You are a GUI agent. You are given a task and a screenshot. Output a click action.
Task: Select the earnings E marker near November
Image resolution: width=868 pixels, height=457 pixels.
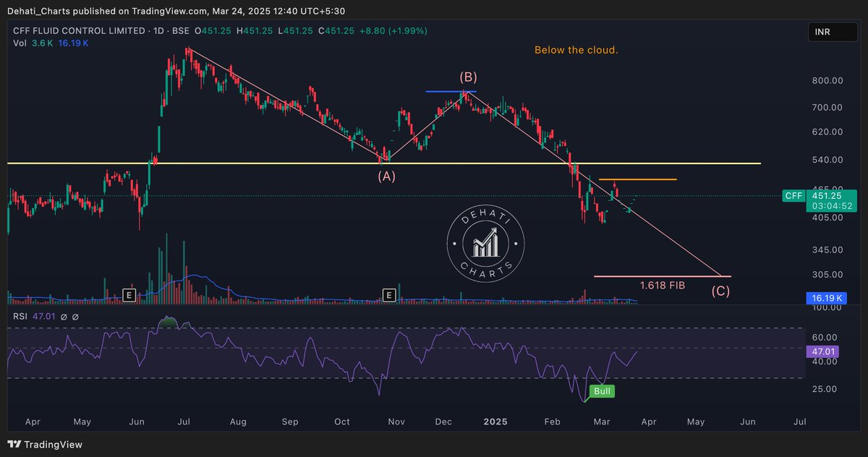pyautogui.click(x=389, y=295)
